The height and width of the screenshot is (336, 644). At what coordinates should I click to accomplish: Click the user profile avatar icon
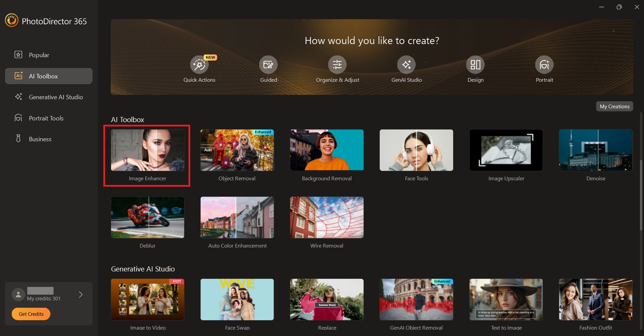[x=18, y=294]
